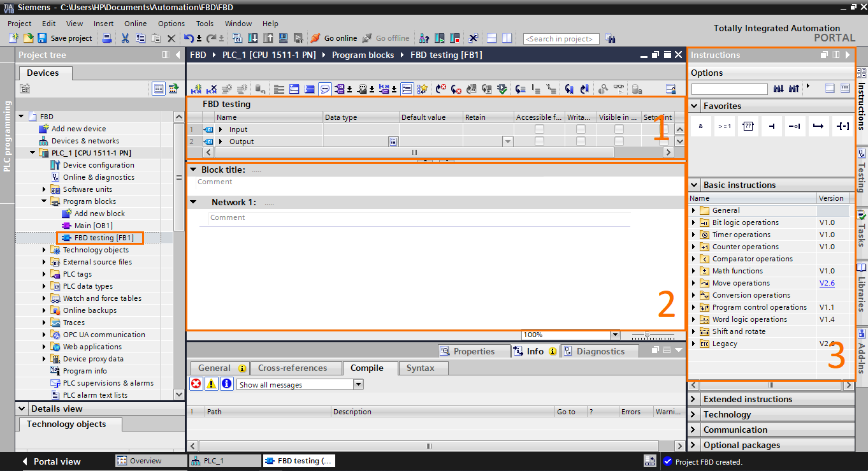
Task: Open the zoom percentage 100% dropdown
Action: pyautogui.click(x=615, y=335)
